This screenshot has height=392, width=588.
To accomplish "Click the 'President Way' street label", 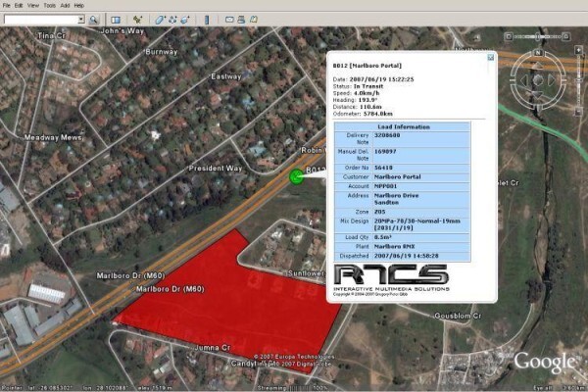I will coord(216,168).
